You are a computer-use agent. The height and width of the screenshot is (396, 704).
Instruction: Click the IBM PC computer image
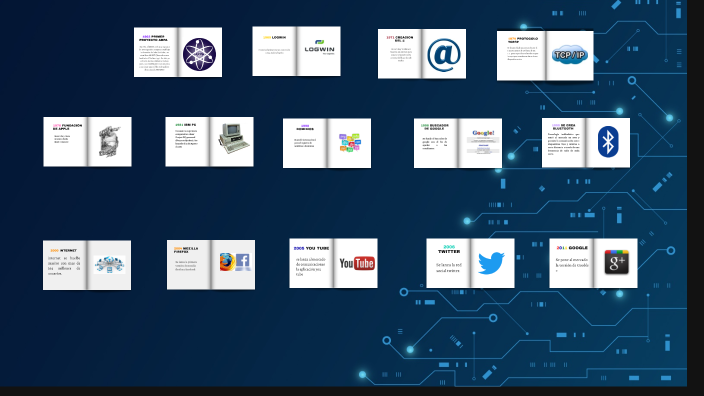[233, 138]
